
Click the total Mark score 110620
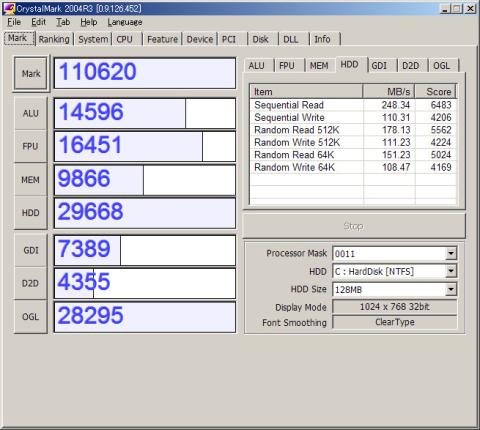145,73
